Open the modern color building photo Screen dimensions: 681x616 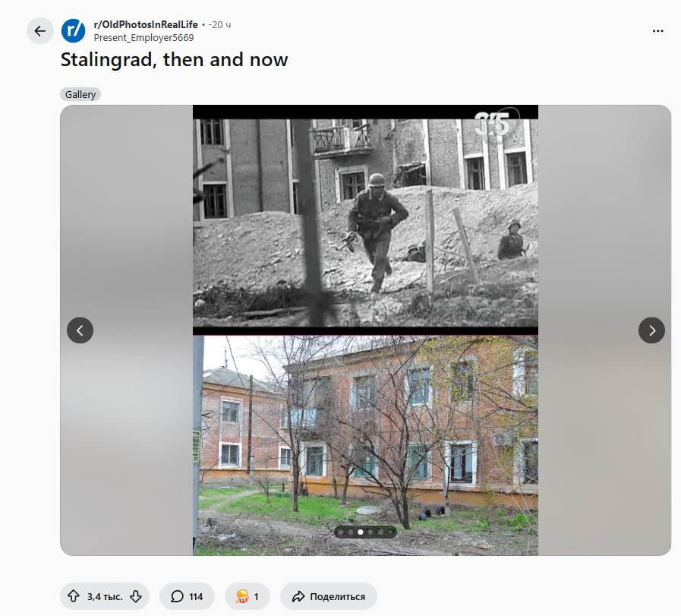(x=365, y=445)
